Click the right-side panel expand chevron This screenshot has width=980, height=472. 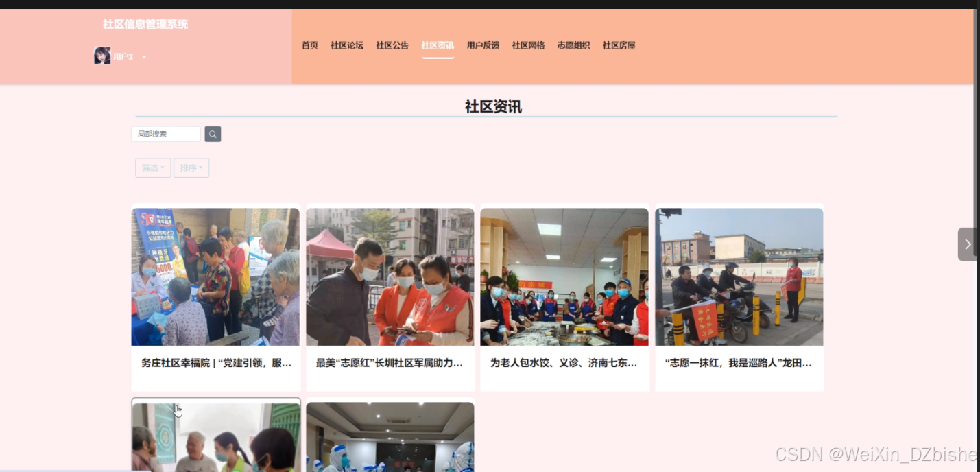point(967,244)
